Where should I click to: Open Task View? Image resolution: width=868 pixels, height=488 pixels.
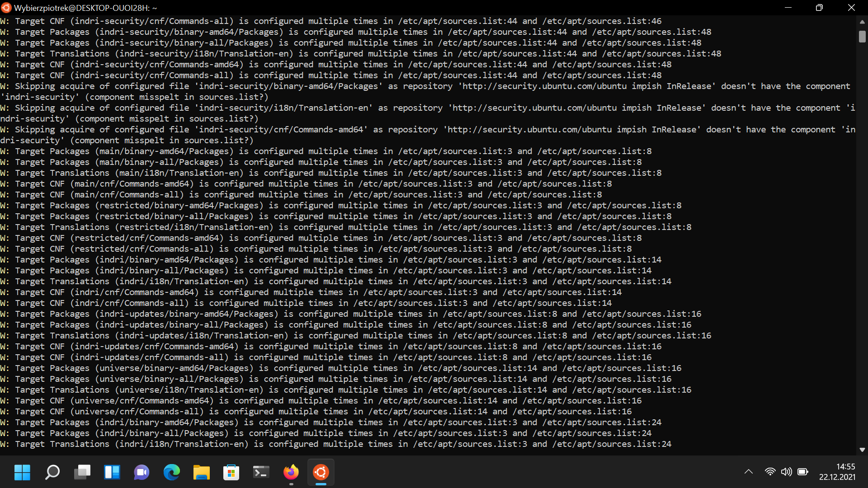(82, 472)
